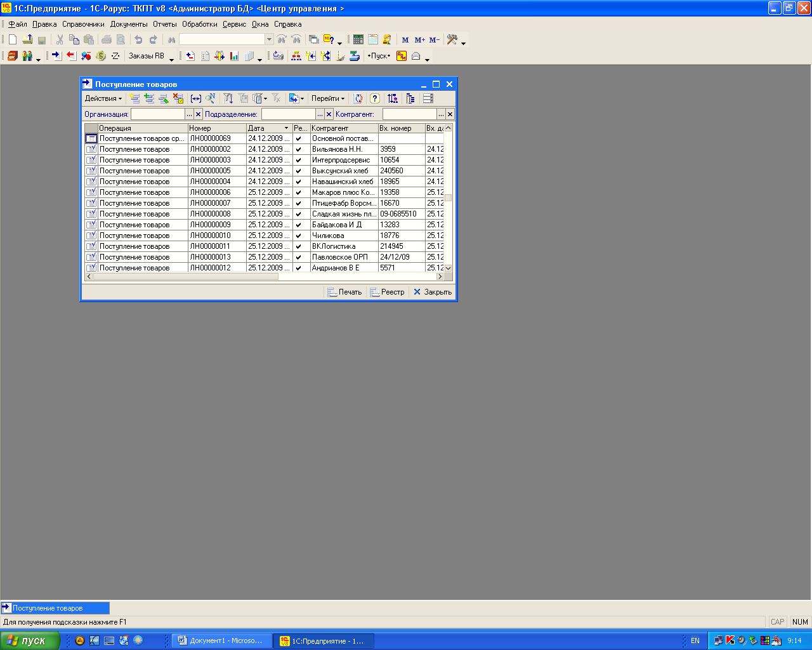The height and width of the screenshot is (650, 812).
Task: Click the gold coin money icon
Action: (101, 56)
